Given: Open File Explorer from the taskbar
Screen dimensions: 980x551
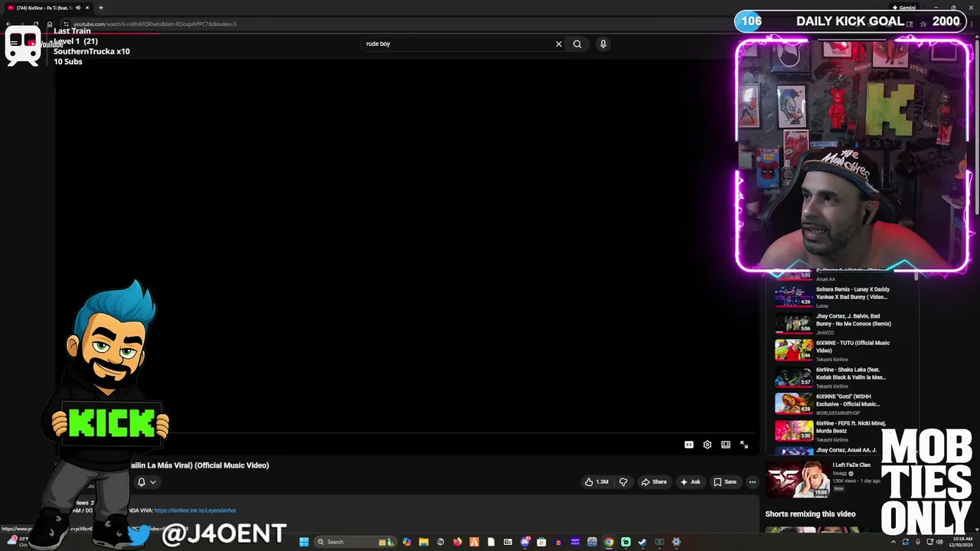Looking at the screenshot, I should coord(423,542).
